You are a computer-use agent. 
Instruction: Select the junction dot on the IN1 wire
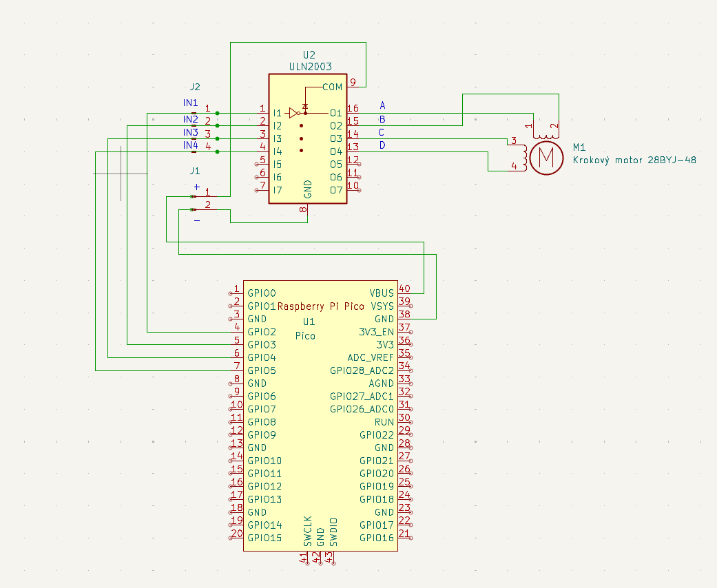(218, 113)
